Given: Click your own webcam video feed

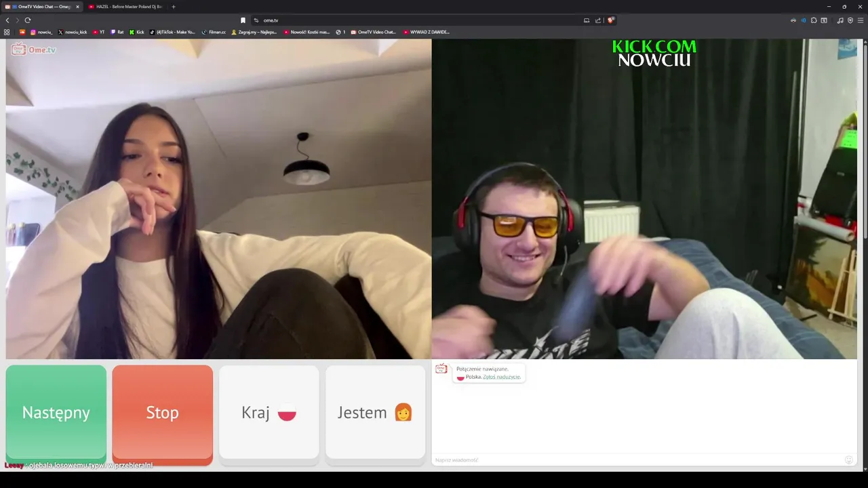Looking at the screenshot, I should click(644, 199).
